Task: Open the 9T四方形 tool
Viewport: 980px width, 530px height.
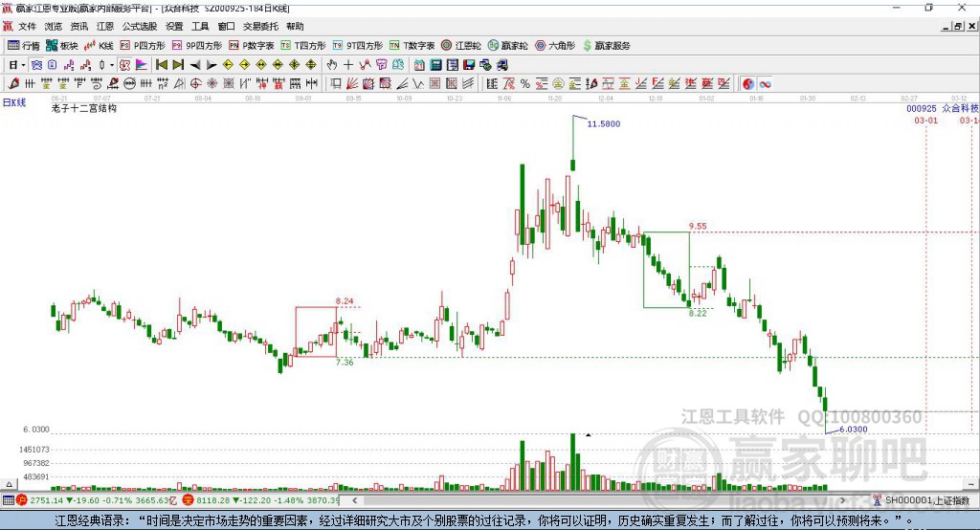Action: pyautogui.click(x=358, y=46)
